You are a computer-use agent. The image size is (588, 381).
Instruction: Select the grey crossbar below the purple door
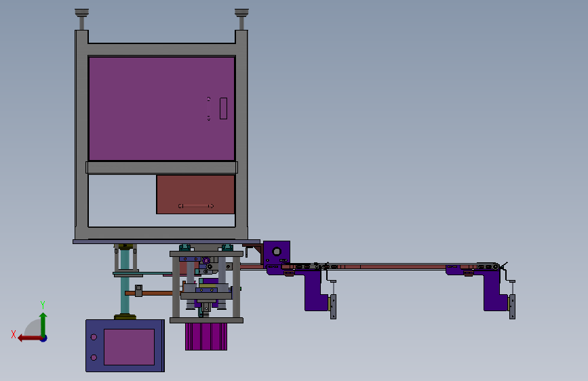(161, 167)
